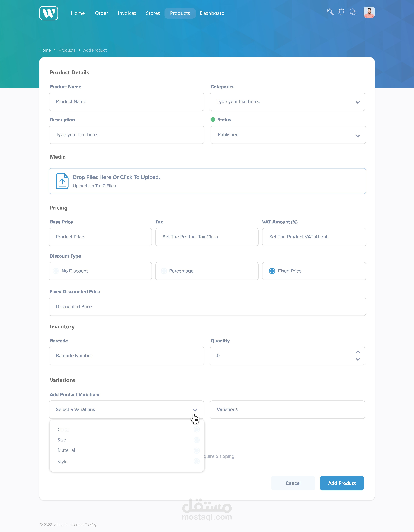Expand the Categories dropdown
The height and width of the screenshot is (532, 414).
(357, 102)
